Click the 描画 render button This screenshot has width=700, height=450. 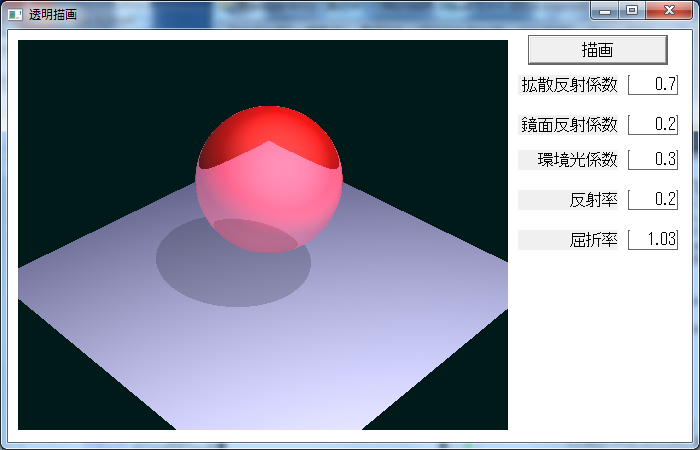[597, 50]
